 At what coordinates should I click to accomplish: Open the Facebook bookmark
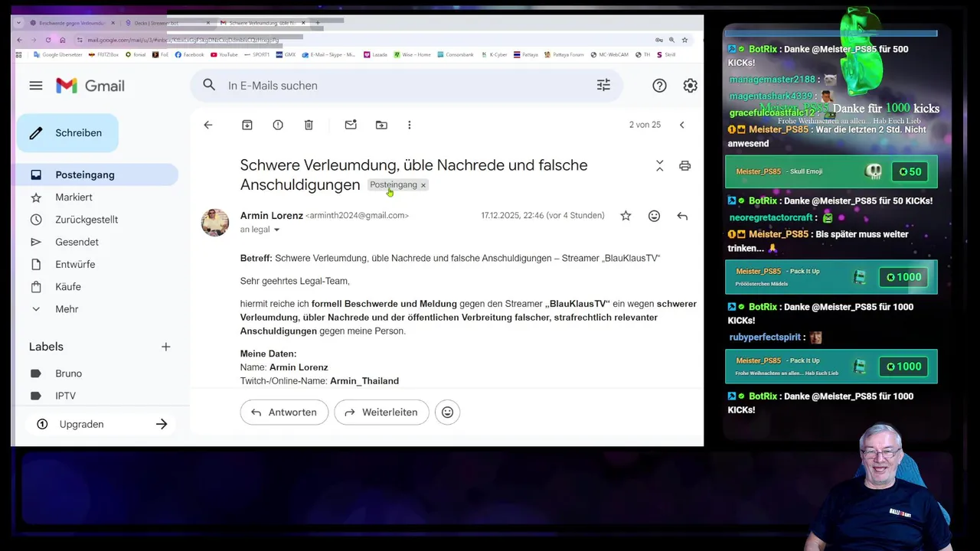point(189,55)
